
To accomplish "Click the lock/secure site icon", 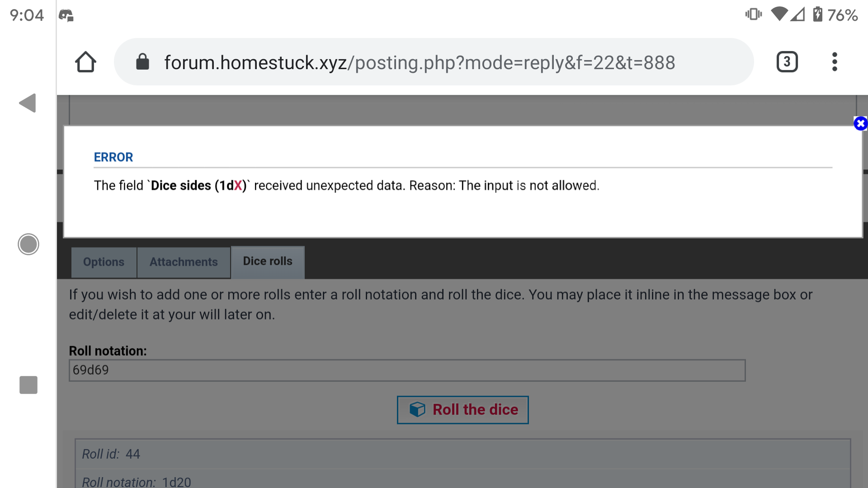I will click(x=142, y=61).
